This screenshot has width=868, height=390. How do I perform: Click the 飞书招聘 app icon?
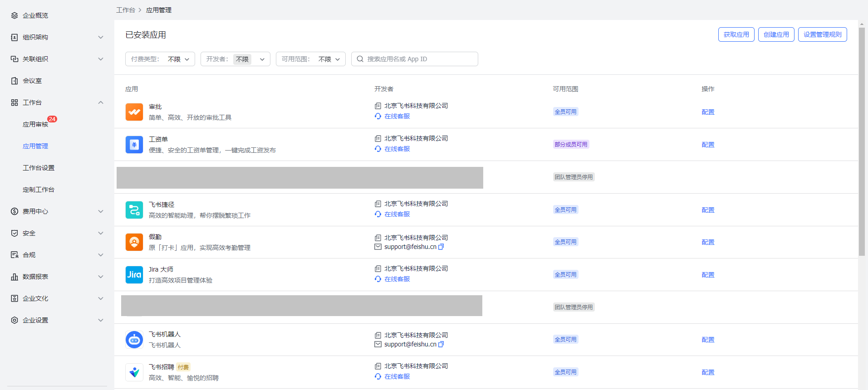pyautogui.click(x=134, y=372)
